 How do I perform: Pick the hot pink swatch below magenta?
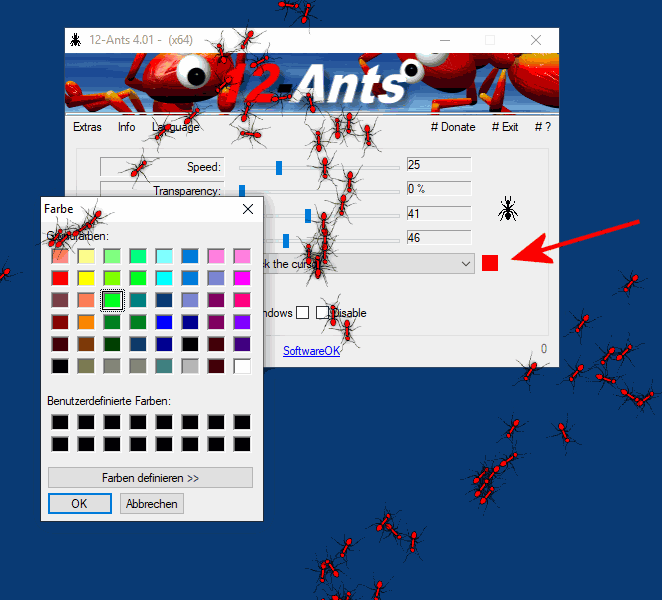pyautogui.click(x=242, y=300)
